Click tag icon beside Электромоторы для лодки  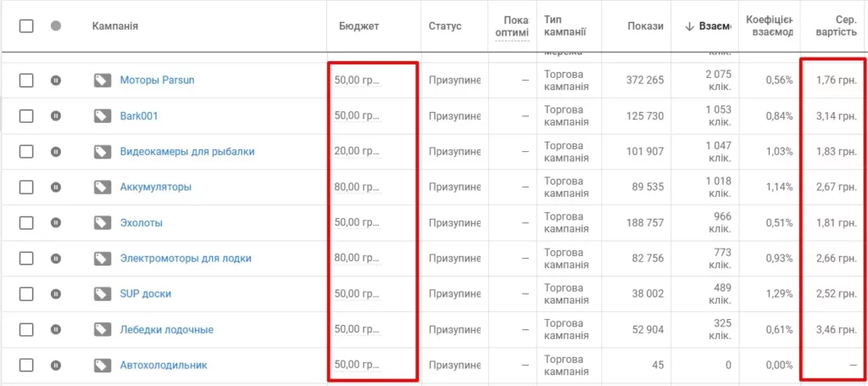(x=102, y=259)
